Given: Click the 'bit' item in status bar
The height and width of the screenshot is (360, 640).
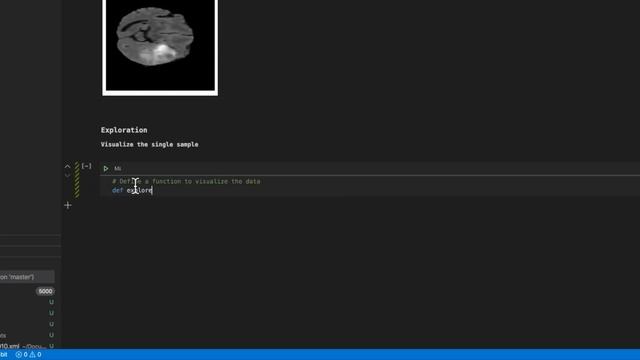Looking at the screenshot, I should point(4,355).
